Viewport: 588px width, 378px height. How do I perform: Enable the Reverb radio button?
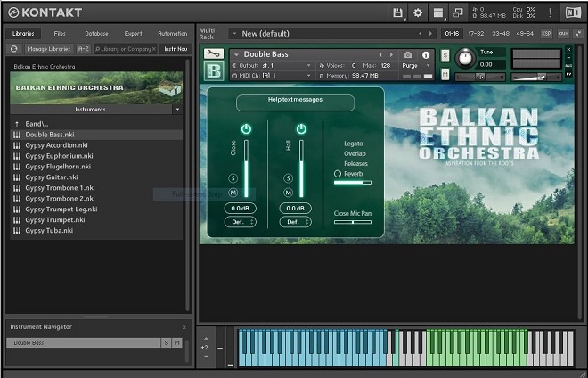(338, 174)
